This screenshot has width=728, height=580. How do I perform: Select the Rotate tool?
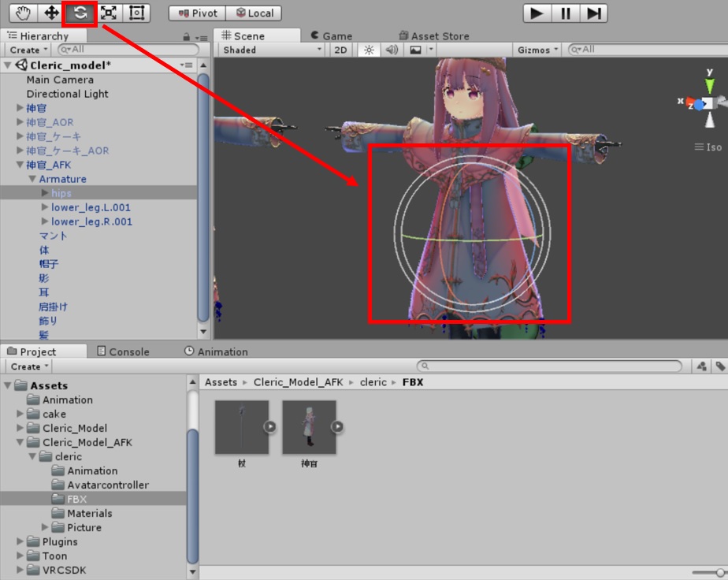[x=80, y=13]
